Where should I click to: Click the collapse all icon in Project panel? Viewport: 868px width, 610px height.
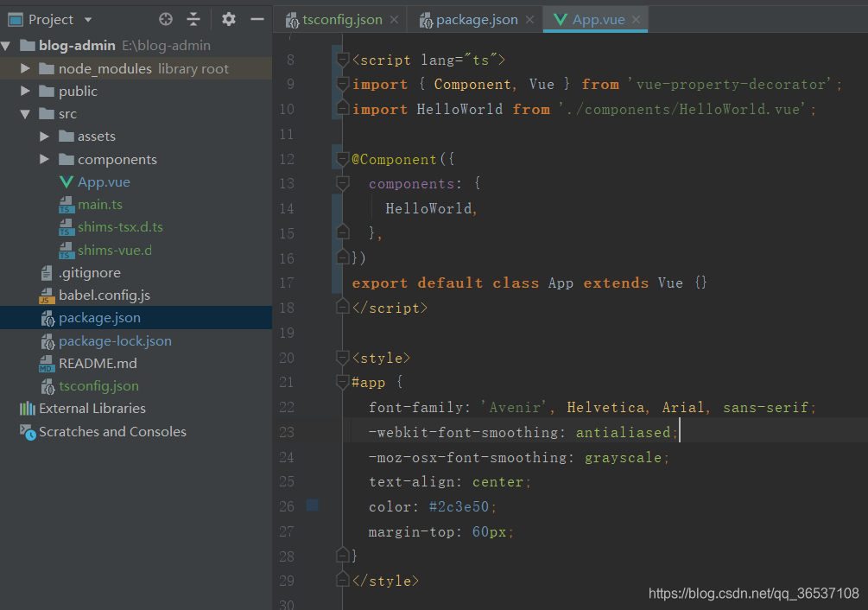coord(193,19)
